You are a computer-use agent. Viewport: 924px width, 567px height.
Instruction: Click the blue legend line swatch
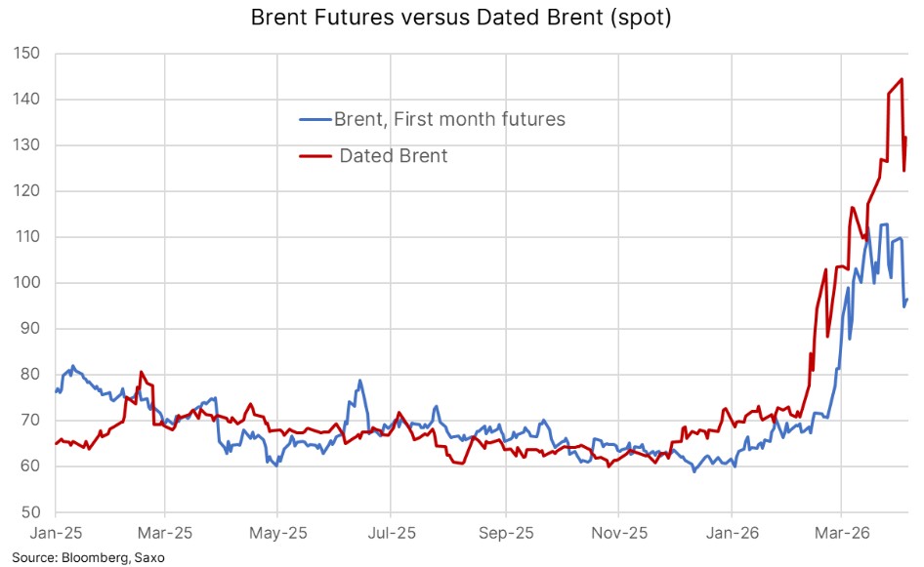(x=315, y=120)
